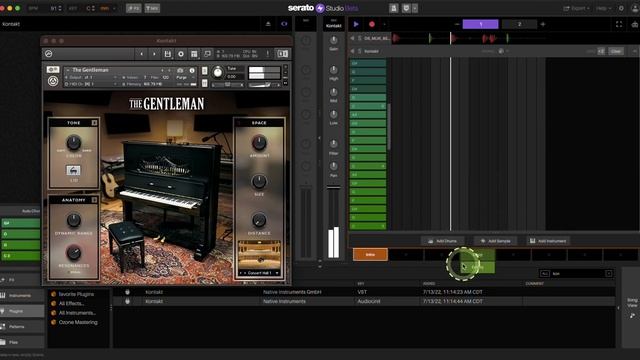Open Kontakt options gear icon

point(181,54)
